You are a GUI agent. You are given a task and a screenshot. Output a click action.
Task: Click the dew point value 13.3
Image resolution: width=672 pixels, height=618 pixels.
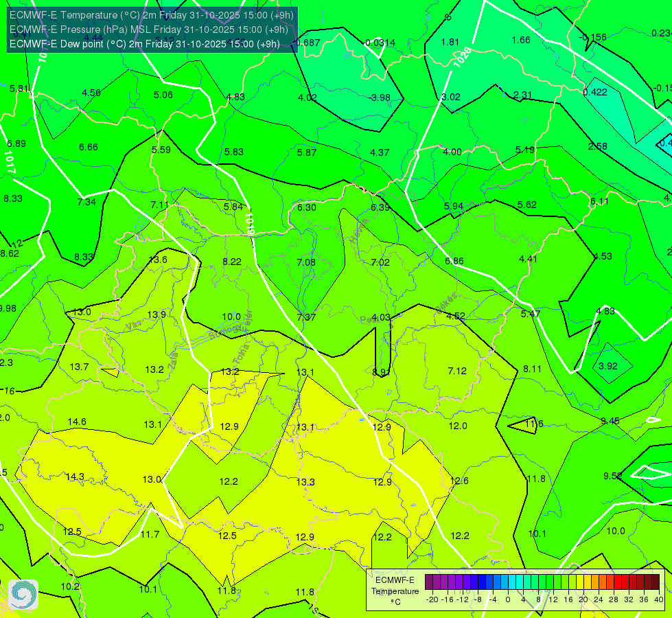point(305,482)
